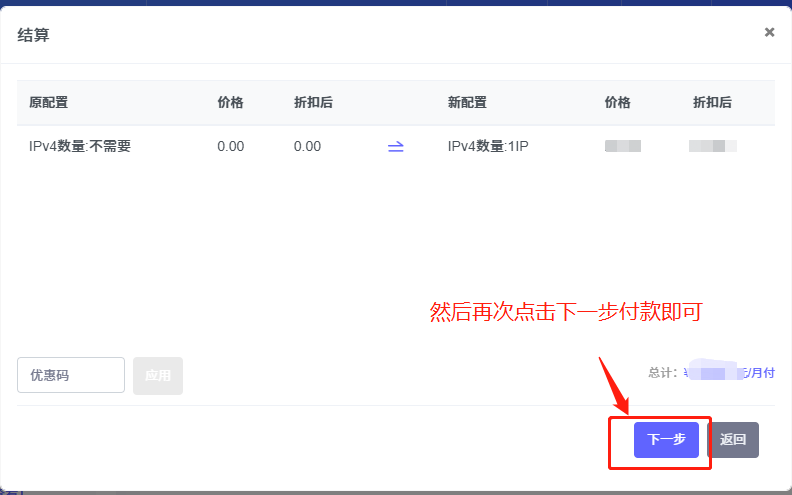Close the 结算 dialog with the X

(769, 32)
